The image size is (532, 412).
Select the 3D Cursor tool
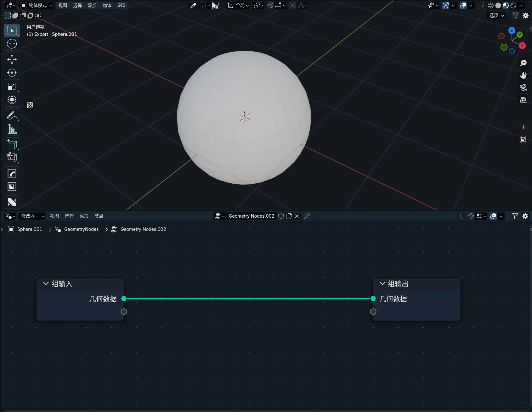point(12,44)
